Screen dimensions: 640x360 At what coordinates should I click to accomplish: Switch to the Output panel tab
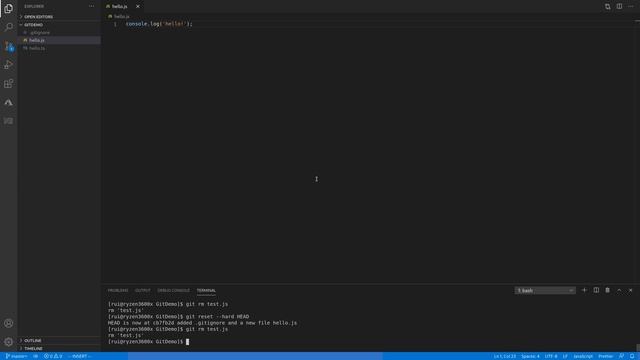[142, 290]
